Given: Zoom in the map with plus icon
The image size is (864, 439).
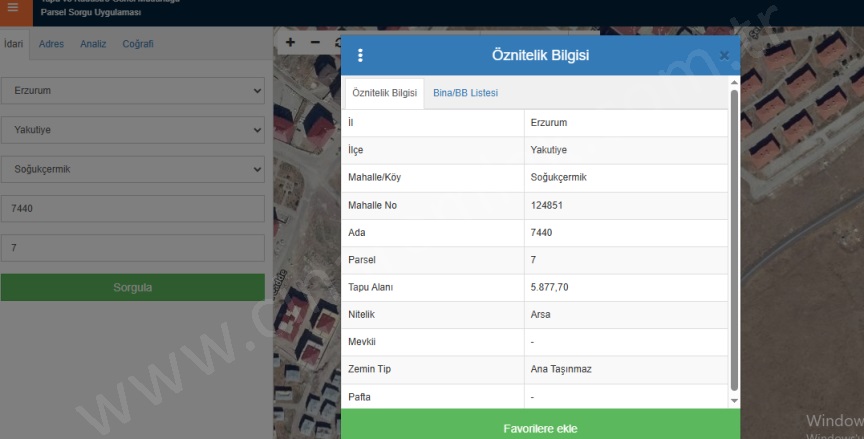Looking at the screenshot, I should pyautogui.click(x=291, y=43).
